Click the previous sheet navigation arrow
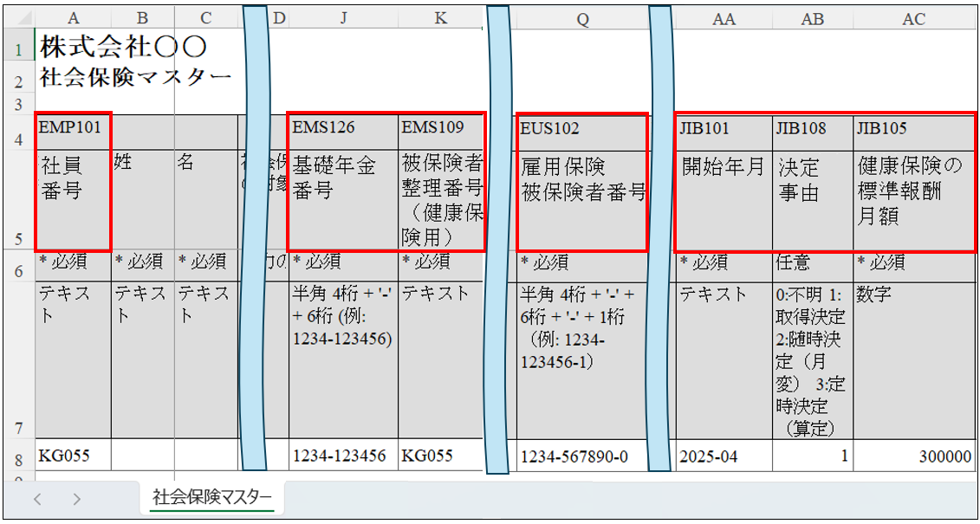The width and height of the screenshot is (980, 524). tap(37, 499)
